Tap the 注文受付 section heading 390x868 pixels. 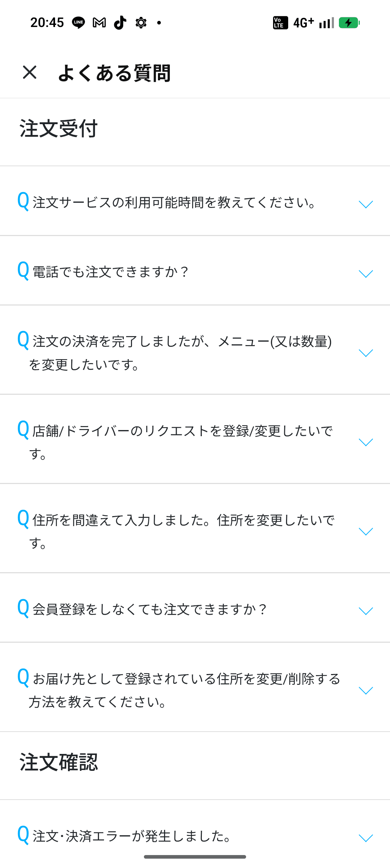[59, 129]
